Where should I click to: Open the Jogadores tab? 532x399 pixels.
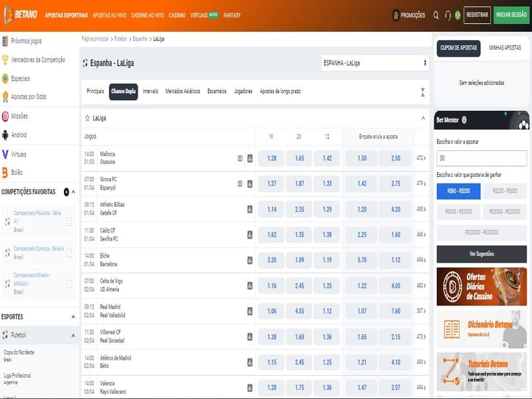[x=243, y=91]
